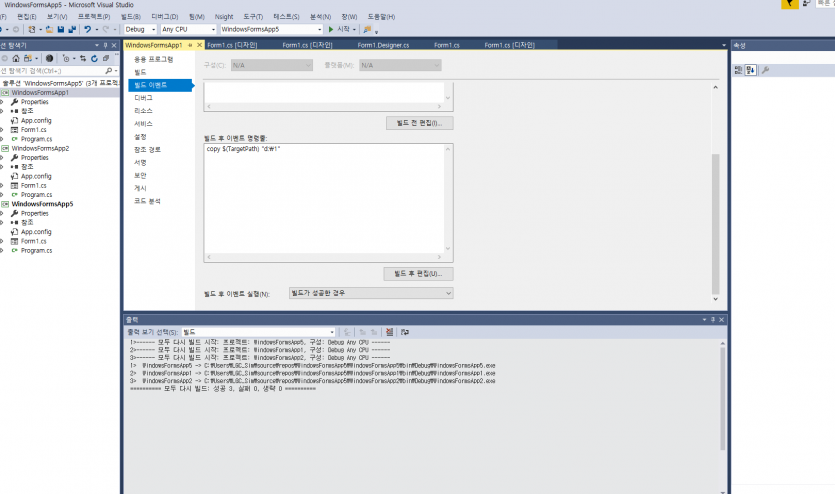Click the pin on WindowsFormsApp1 tab

tap(190, 45)
